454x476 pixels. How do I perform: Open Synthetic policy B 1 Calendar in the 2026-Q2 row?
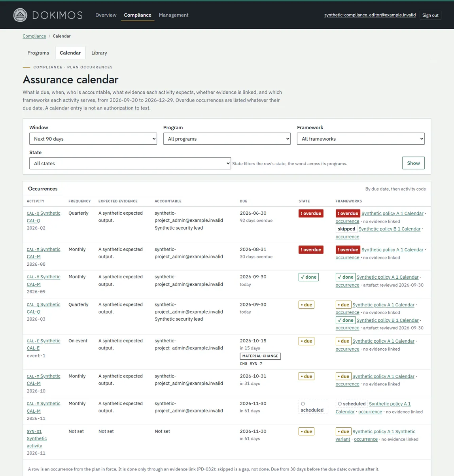pyautogui.click(x=390, y=229)
